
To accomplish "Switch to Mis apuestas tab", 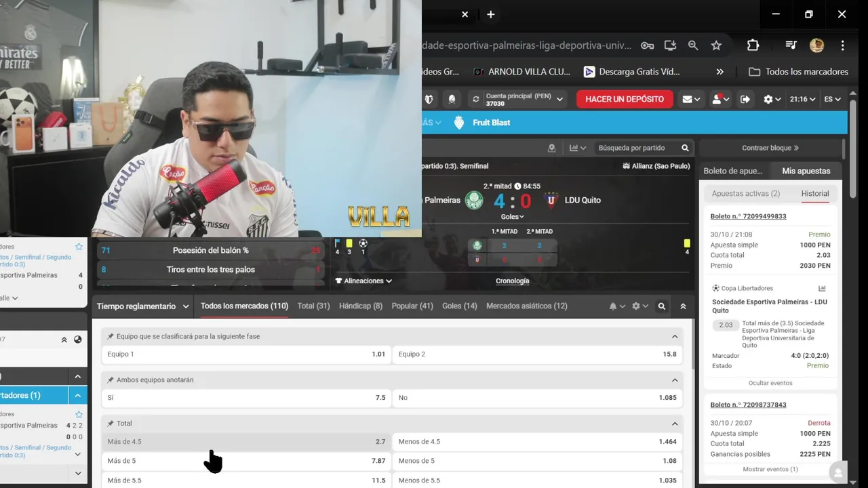I will (806, 171).
